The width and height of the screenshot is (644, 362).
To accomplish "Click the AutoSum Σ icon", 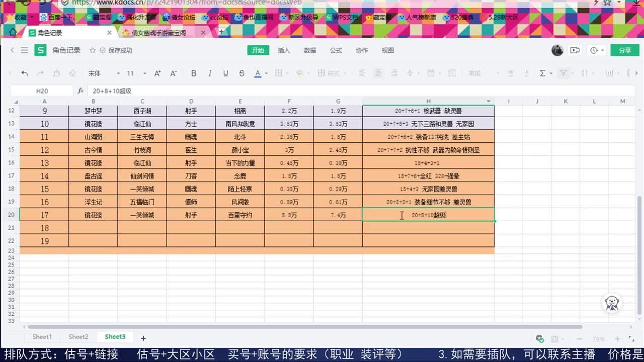I will (x=542, y=73).
